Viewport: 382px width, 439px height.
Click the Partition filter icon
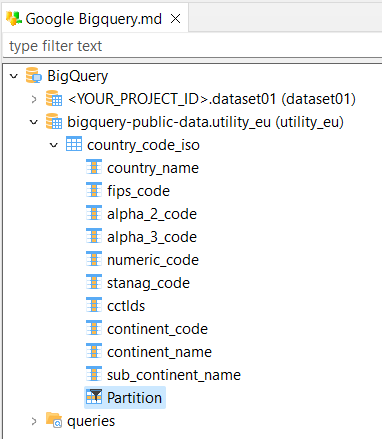tap(94, 397)
